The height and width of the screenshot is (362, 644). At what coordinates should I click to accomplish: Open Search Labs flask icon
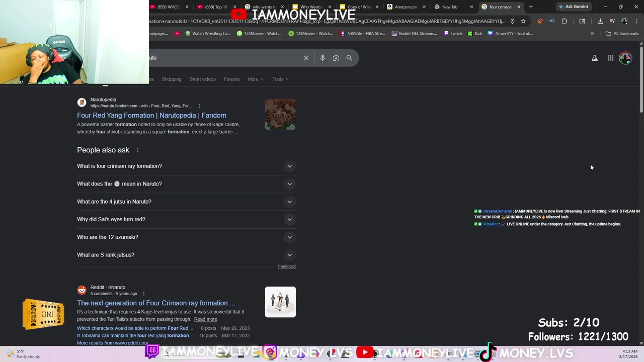[595, 58]
